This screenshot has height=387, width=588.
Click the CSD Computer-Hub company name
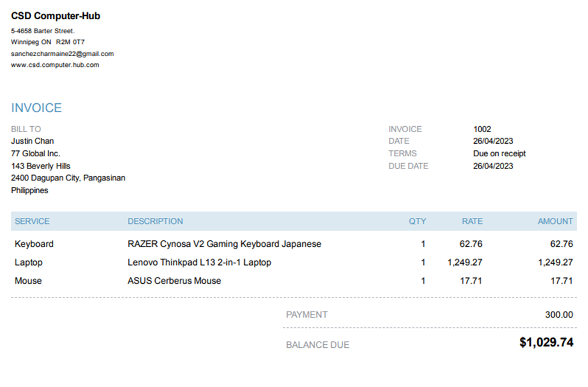click(55, 16)
